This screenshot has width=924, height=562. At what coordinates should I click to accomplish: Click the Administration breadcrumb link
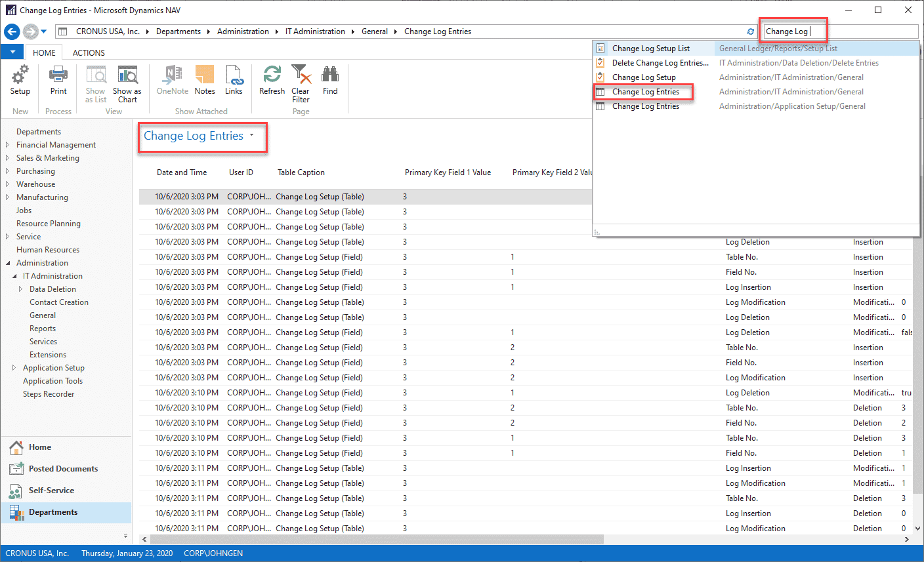(243, 31)
